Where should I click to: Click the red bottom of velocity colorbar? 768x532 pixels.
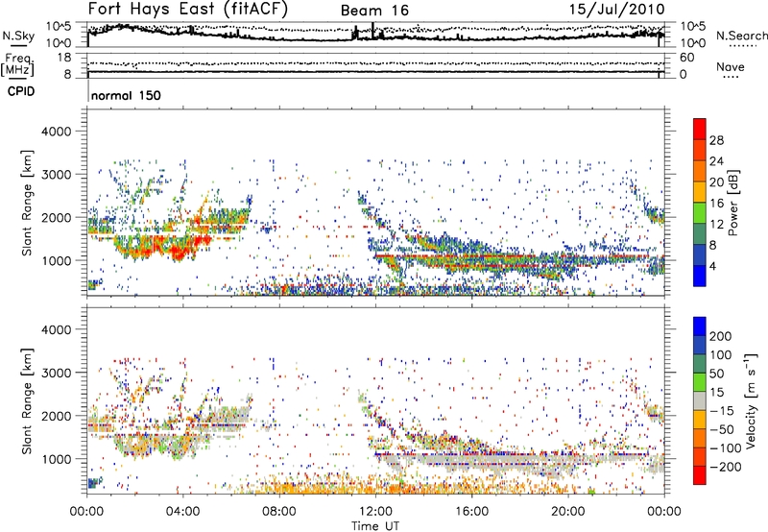tap(700, 475)
